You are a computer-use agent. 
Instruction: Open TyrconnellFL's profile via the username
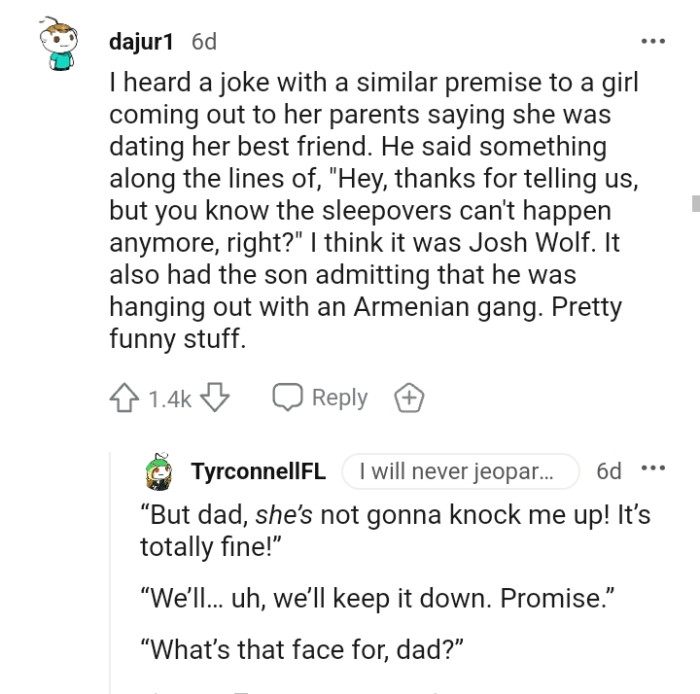click(260, 471)
